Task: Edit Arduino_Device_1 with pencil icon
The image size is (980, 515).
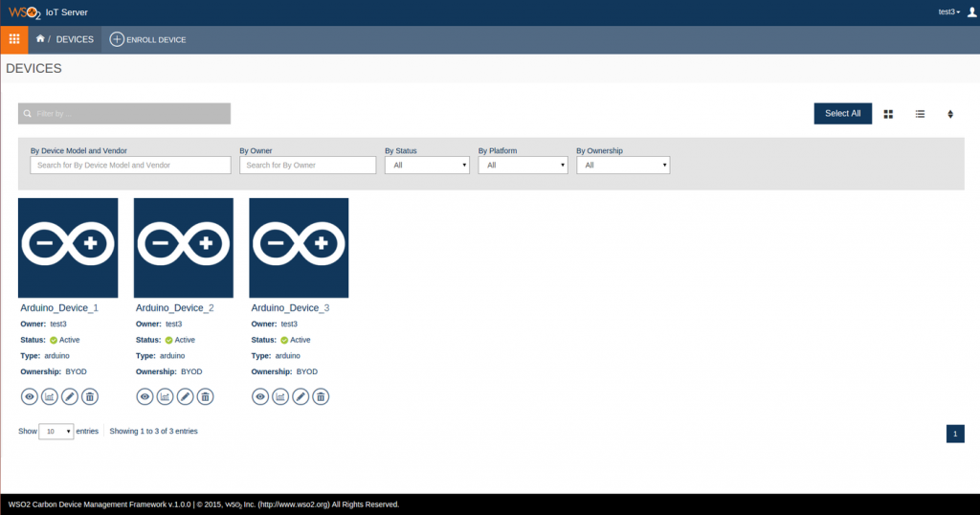Action: pos(69,396)
